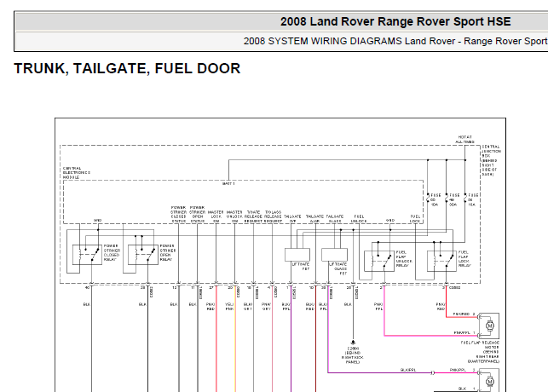Click the Power Striker Open Relay symbol

click(143, 255)
